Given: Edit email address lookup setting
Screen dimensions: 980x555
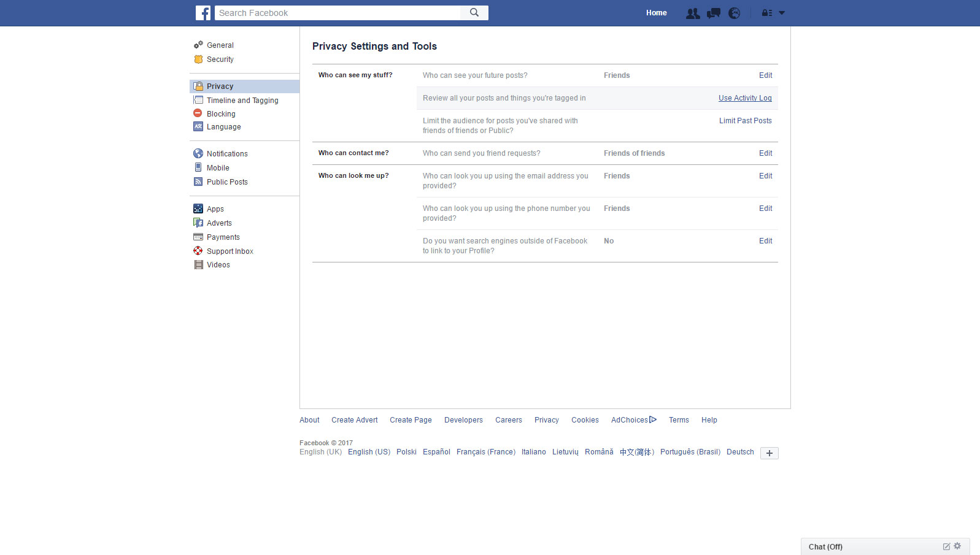Looking at the screenshot, I should [765, 176].
